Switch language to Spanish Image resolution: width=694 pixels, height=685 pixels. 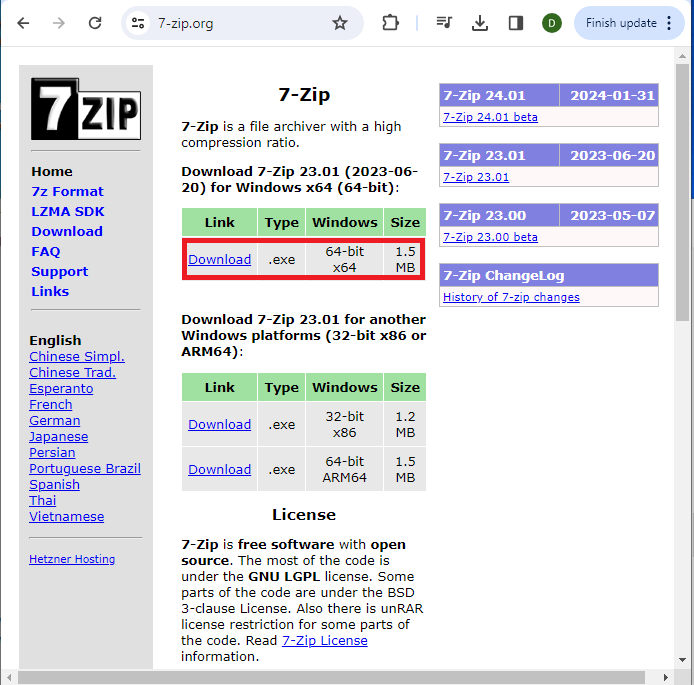pyautogui.click(x=54, y=485)
